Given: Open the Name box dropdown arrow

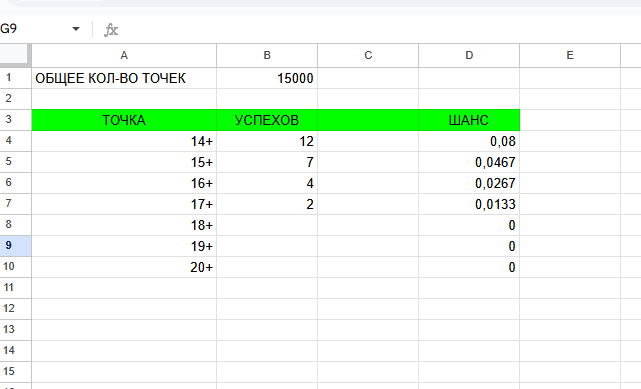Looking at the screenshot, I should pos(76,29).
